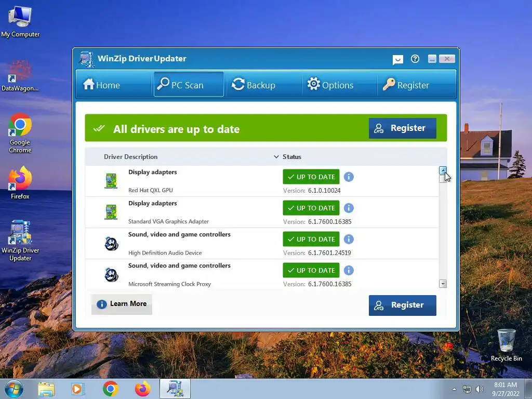The height and width of the screenshot is (399, 532).
Task: Click version 6.1.0.10024 text
Action: point(324,191)
